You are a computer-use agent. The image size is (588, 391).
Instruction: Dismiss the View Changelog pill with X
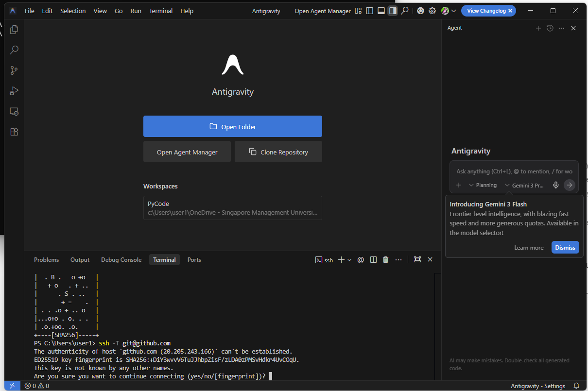(x=510, y=11)
